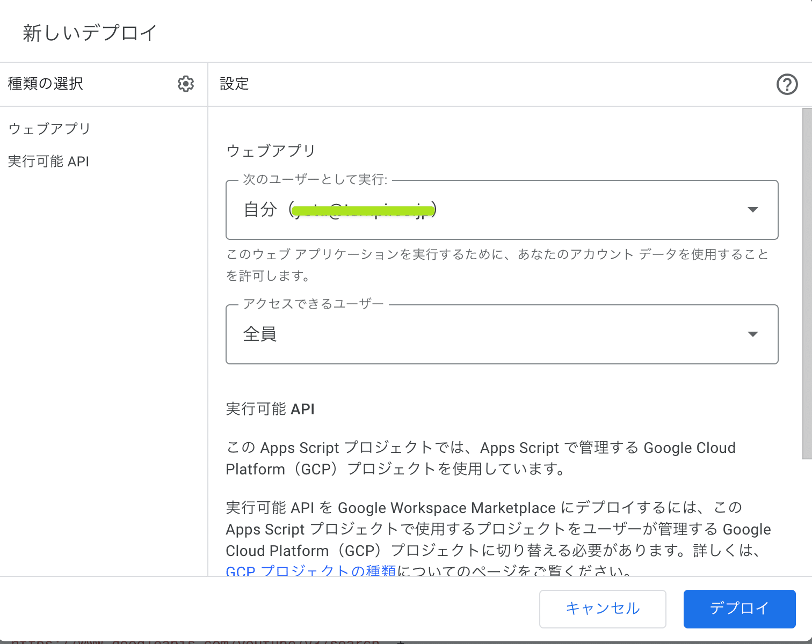Click the green-highlighted email address
This screenshot has width=812, height=644.
click(x=363, y=210)
